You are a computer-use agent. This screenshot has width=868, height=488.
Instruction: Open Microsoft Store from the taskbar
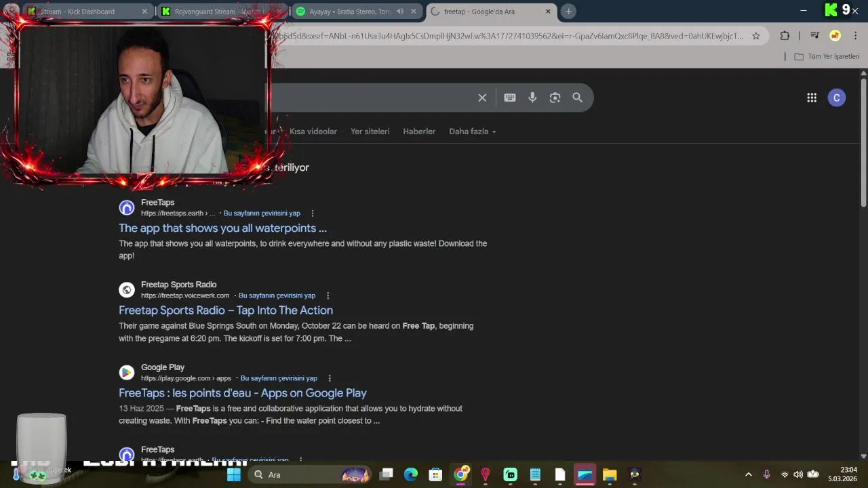[x=436, y=474]
